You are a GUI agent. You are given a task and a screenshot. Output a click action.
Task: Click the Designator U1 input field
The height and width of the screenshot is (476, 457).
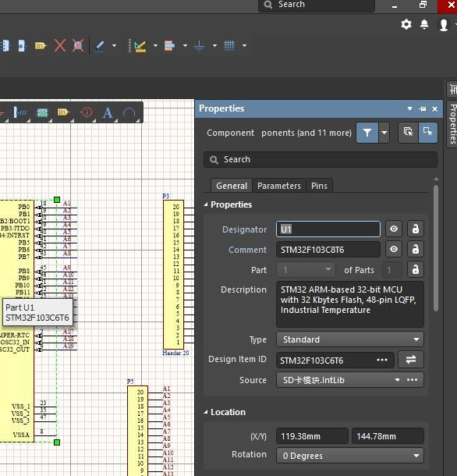328,229
